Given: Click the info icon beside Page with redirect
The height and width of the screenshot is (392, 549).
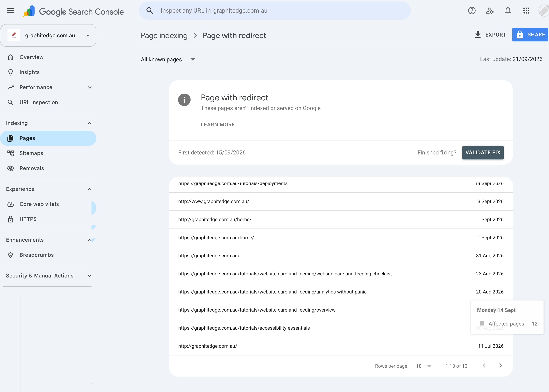Looking at the screenshot, I should point(184,100).
